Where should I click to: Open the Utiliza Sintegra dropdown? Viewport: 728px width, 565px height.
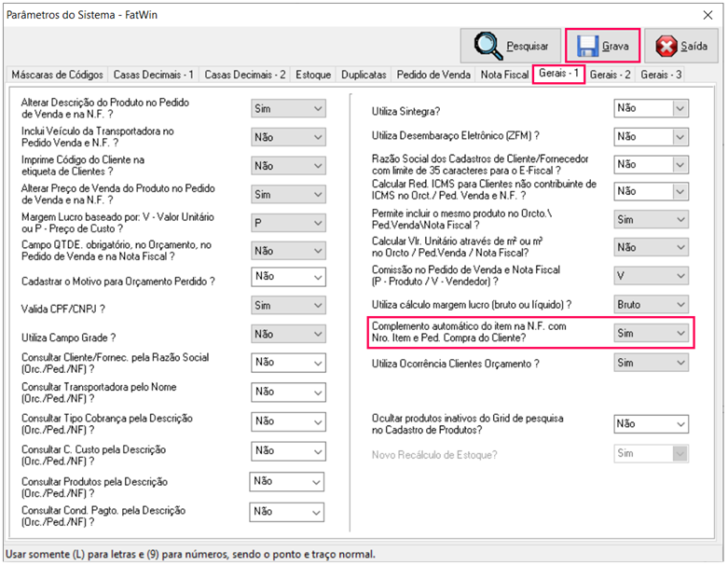[x=679, y=108]
